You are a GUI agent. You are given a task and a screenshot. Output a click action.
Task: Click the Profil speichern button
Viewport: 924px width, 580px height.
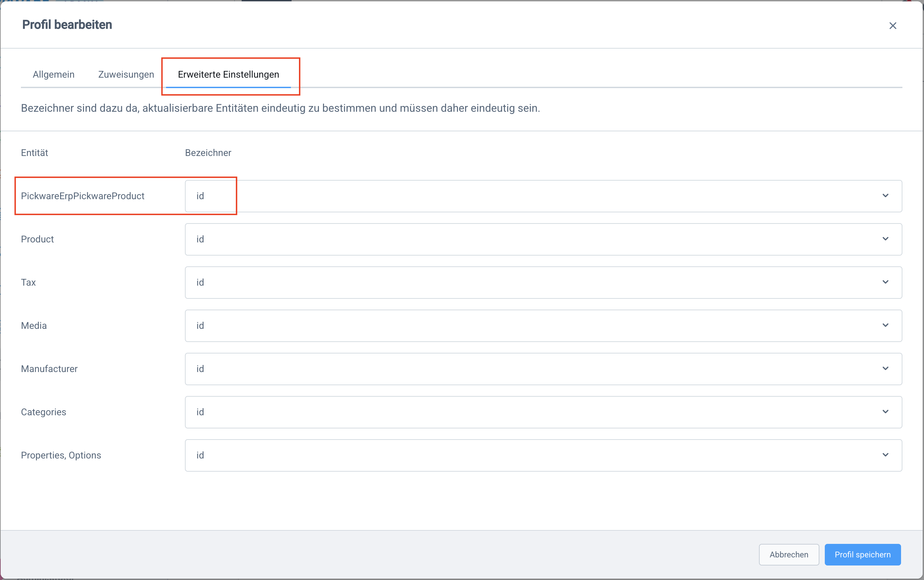pos(862,554)
